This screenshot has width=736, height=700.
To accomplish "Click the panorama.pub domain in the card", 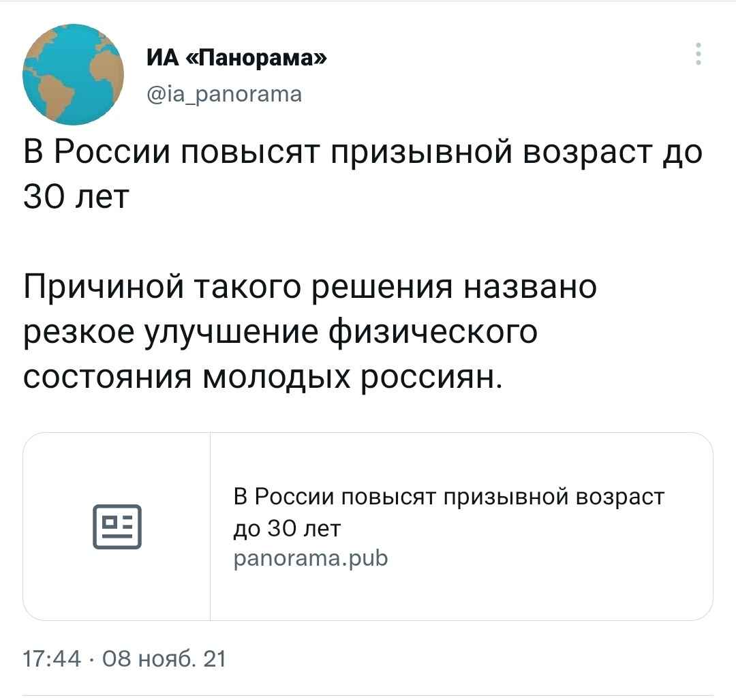I will click(310, 559).
